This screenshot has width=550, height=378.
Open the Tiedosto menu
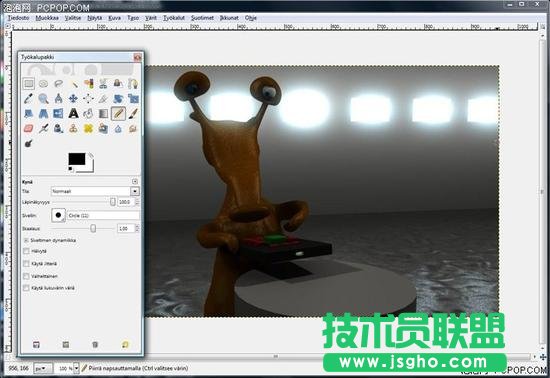tap(19, 18)
